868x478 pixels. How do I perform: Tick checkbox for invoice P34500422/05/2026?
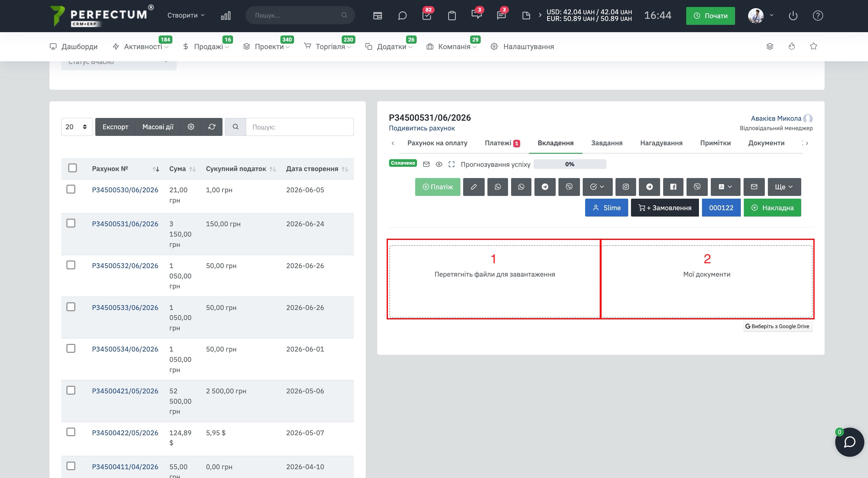[71, 432]
